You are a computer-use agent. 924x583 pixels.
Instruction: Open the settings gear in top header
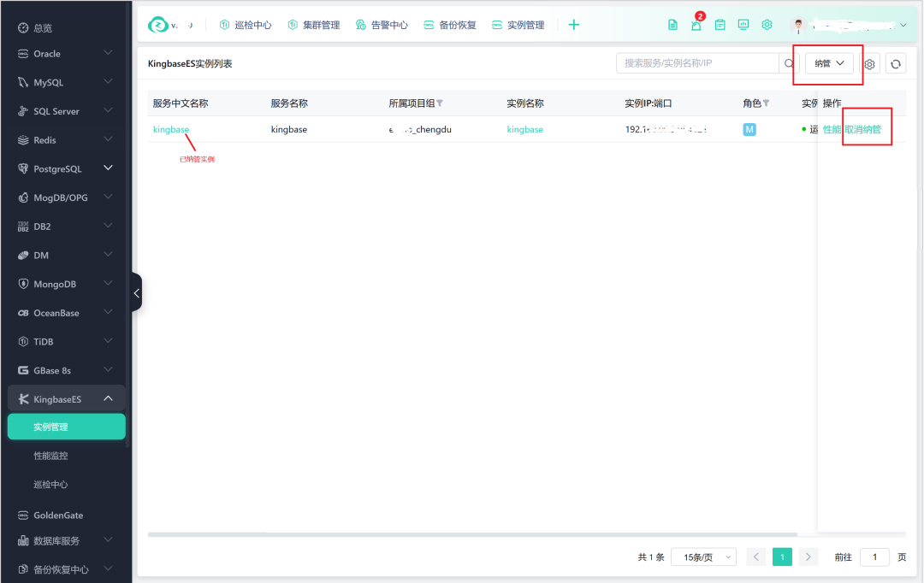tap(767, 25)
